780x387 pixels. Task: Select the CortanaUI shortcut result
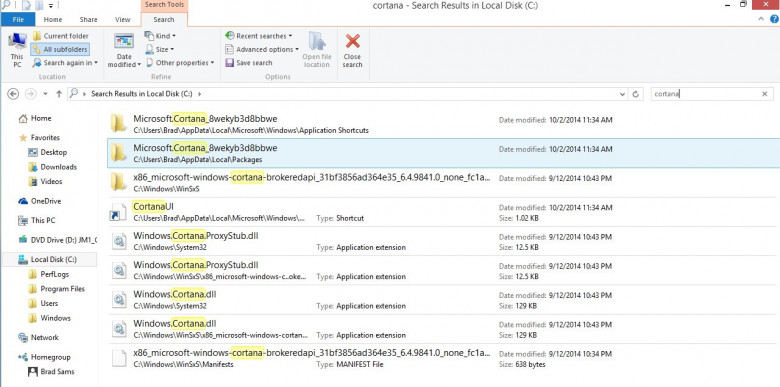point(444,212)
